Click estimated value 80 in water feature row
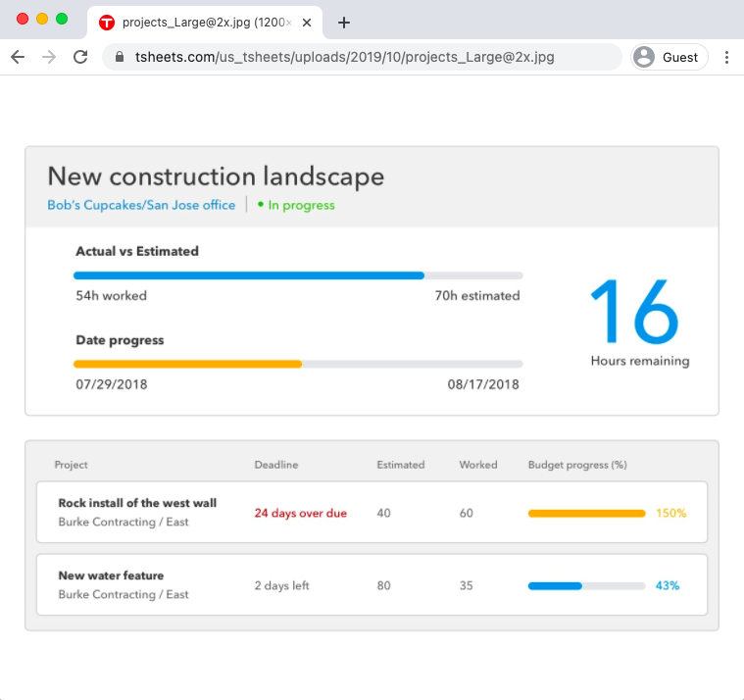744x700 pixels. coord(384,585)
